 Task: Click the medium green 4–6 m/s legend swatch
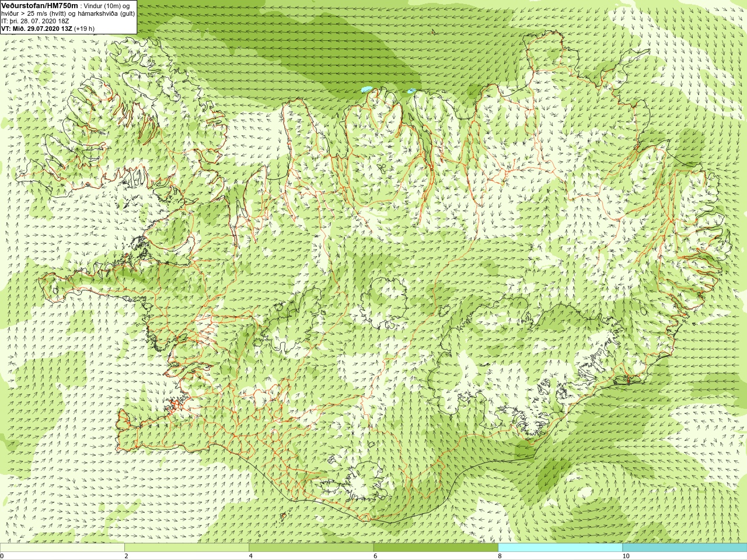tap(311, 548)
